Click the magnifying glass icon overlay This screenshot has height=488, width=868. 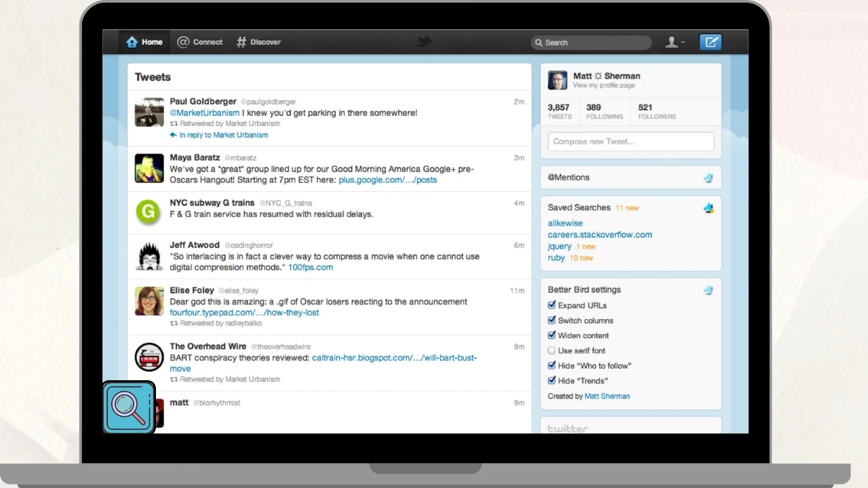tap(129, 407)
